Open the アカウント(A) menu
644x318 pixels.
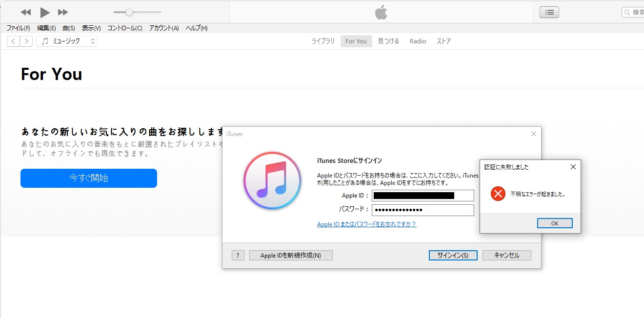pos(164,28)
